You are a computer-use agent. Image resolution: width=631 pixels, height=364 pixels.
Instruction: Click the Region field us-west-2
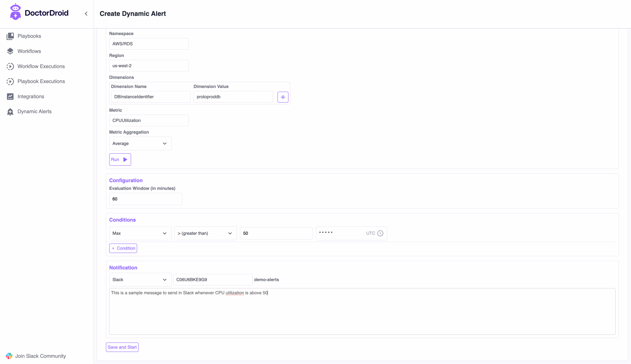pos(149,66)
